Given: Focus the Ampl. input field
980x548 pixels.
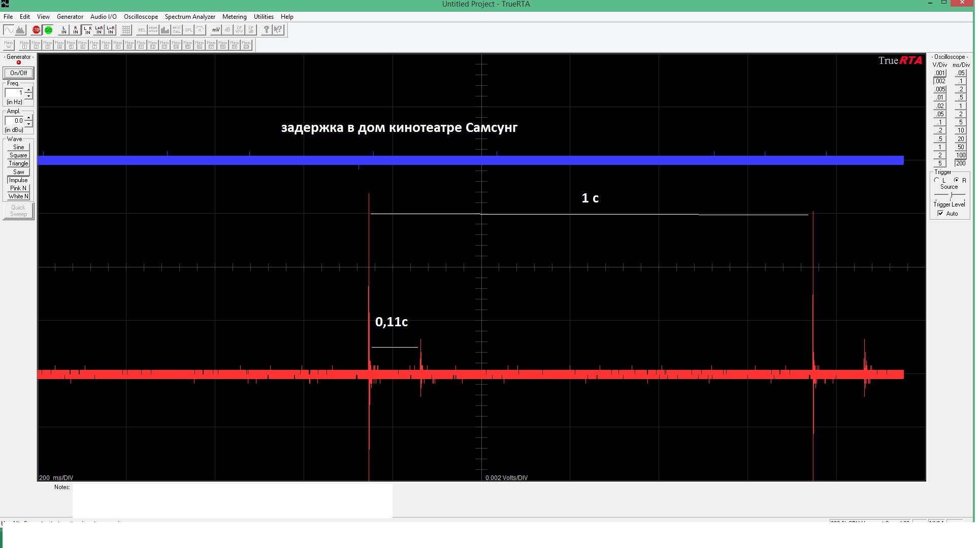Looking at the screenshot, I should (14, 121).
